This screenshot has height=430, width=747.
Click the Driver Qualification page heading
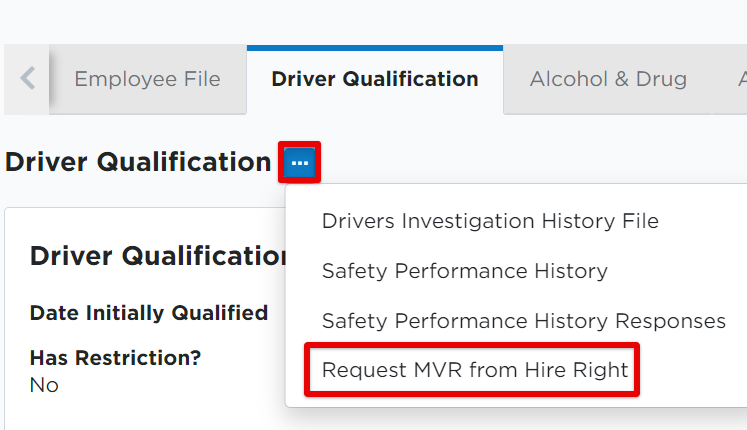coord(137,162)
